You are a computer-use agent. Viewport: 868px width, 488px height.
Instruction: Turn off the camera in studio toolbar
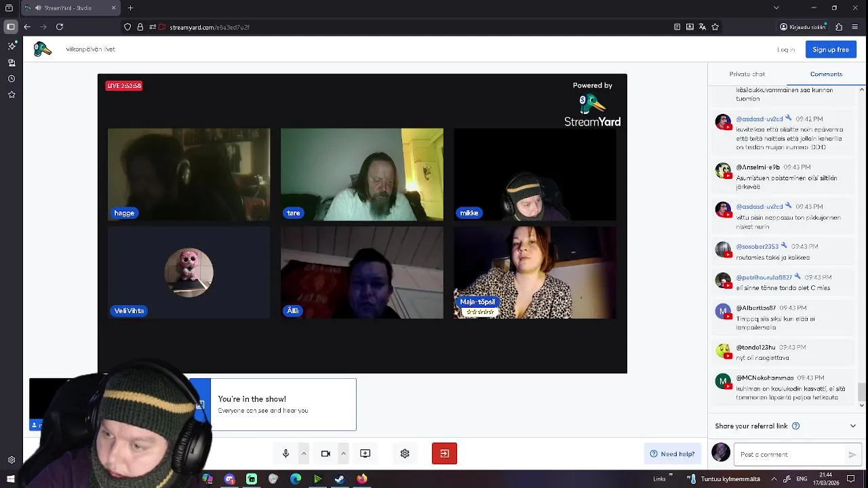tap(325, 453)
